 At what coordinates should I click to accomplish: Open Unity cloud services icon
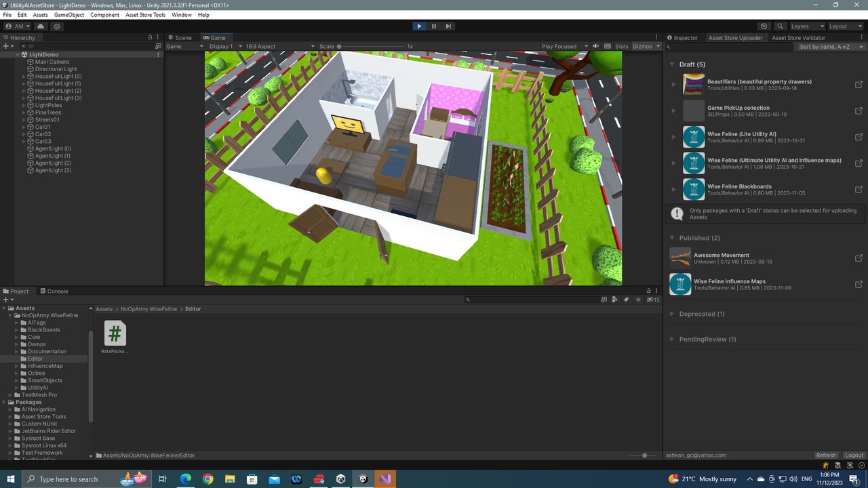(x=41, y=26)
